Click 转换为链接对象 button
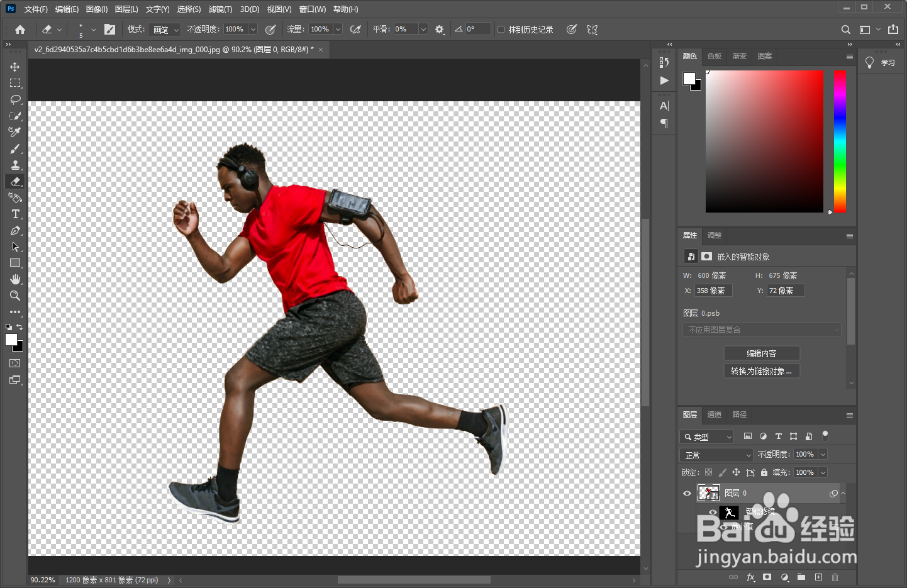The height and width of the screenshot is (588, 907). (x=762, y=371)
